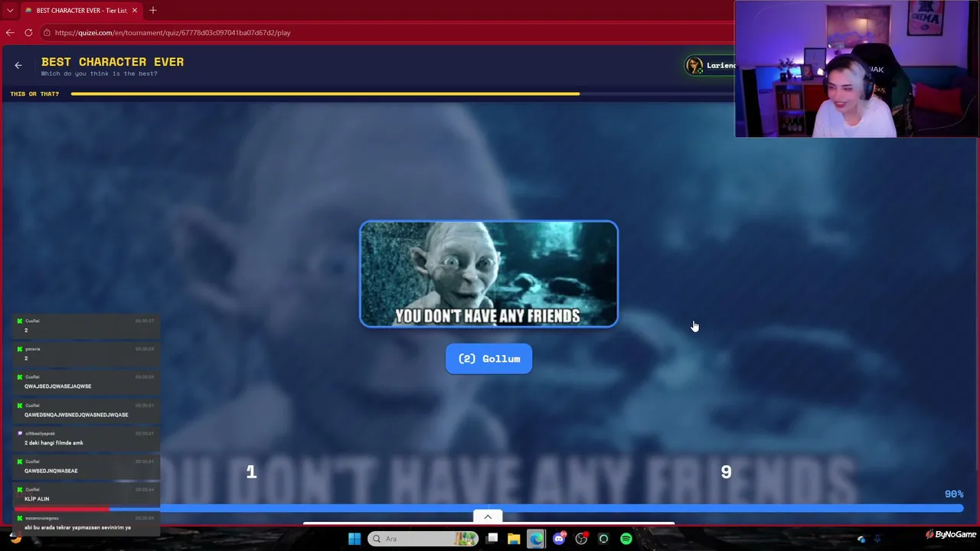Open the Larien user profile badge
Viewport: 980px width, 551px height.
coord(710,66)
